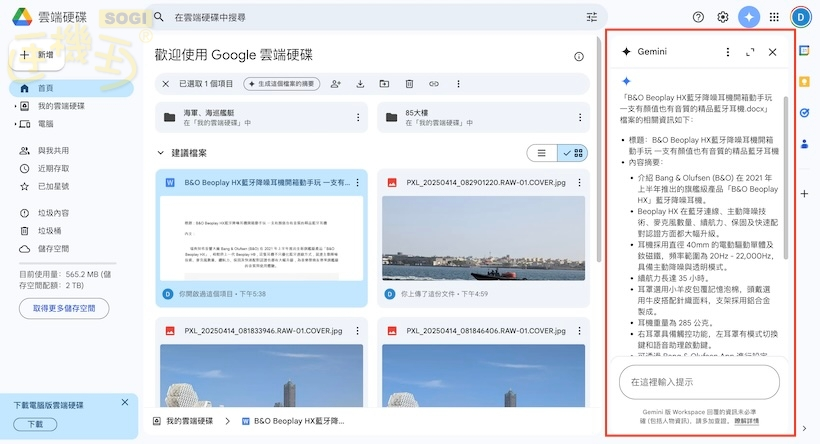
Task: Collapse the 建議檔案 section
Action: (x=161, y=153)
